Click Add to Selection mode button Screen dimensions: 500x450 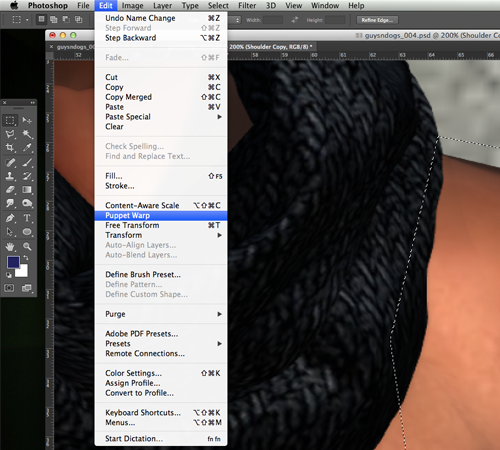tap(54, 19)
